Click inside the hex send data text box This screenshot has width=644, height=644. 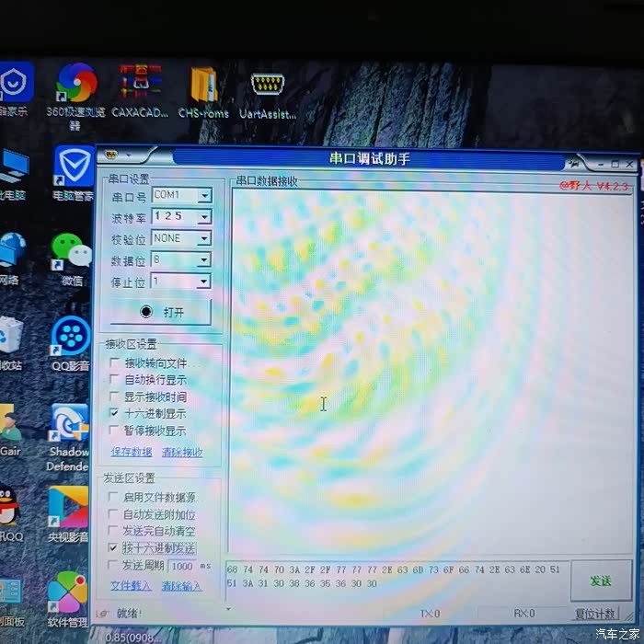(x=397, y=580)
